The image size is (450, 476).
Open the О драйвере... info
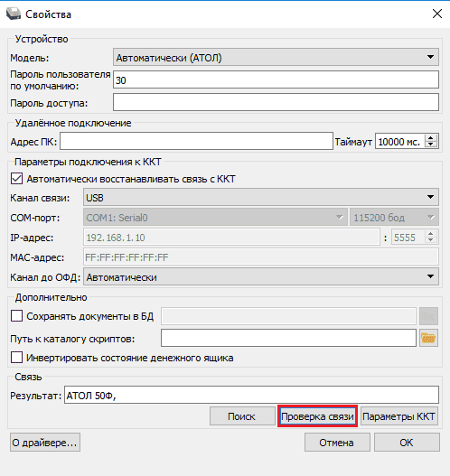(x=45, y=443)
